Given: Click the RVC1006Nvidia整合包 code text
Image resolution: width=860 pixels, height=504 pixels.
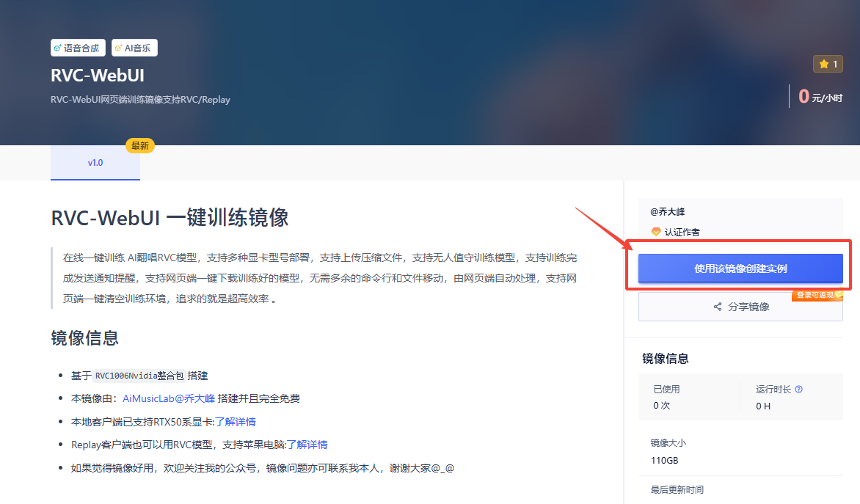Looking at the screenshot, I should [139, 376].
